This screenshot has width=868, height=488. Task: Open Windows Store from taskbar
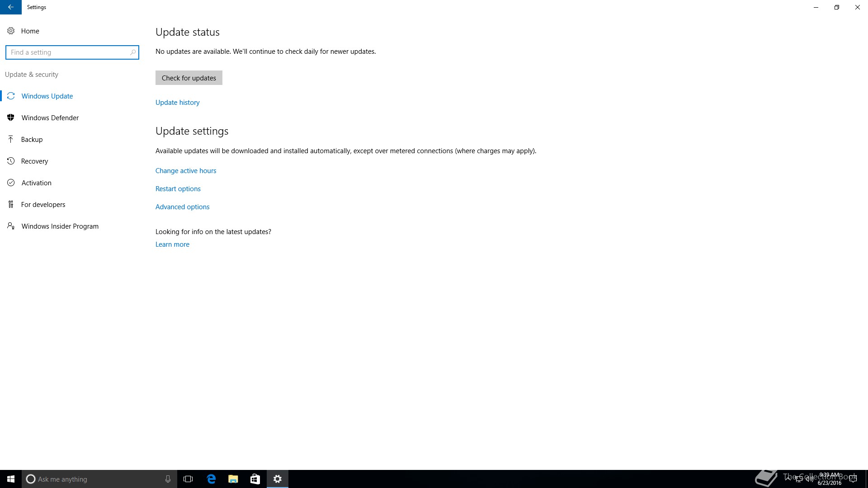pyautogui.click(x=255, y=479)
